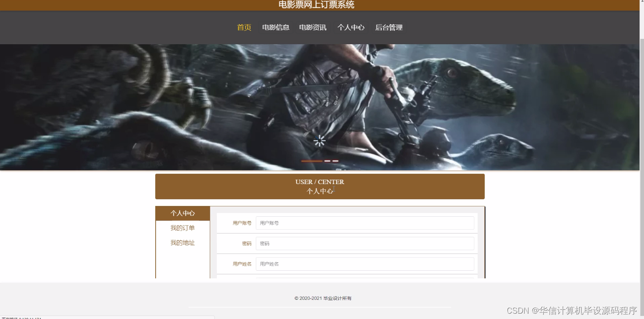Select 个人中心 in the top navigation

click(x=351, y=27)
